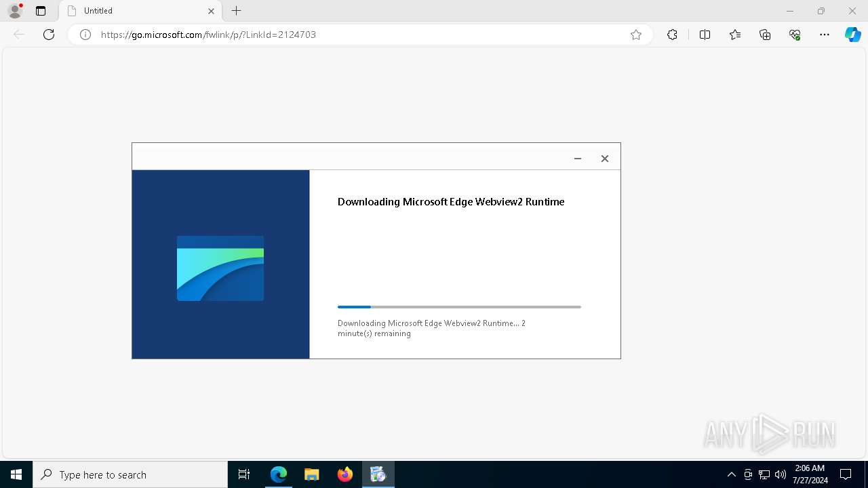Click the WebView2 download progress bar
The width and height of the screenshot is (868, 488).
[x=459, y=307]
